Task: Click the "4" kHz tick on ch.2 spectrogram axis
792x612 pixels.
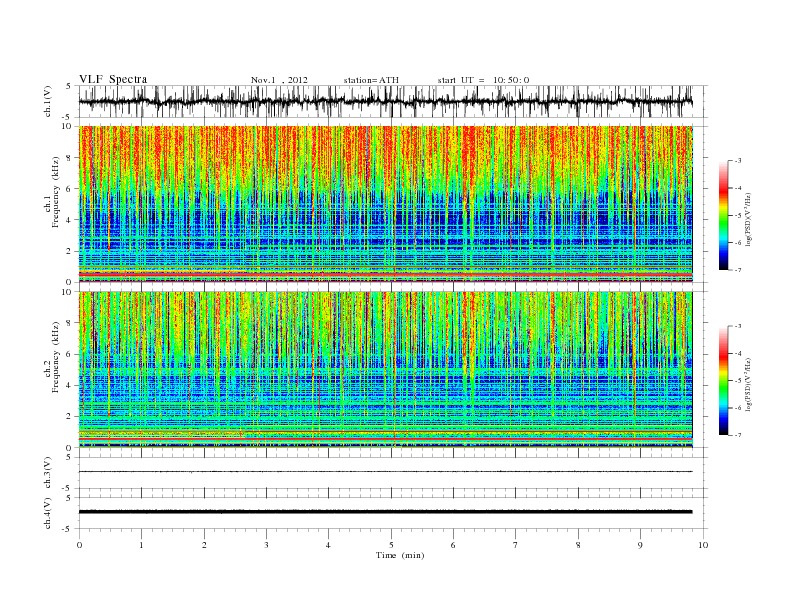Action: pos(70,385)
